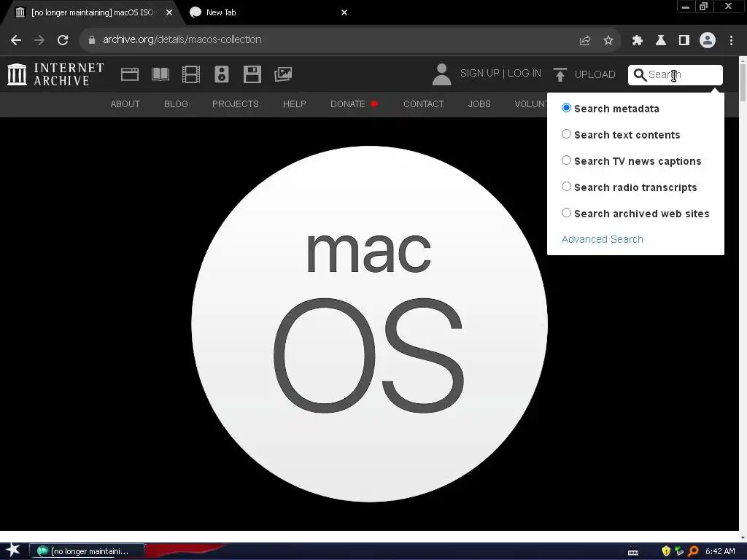
Task: Share this page icon in address bar
Action: tap(585, 41)
